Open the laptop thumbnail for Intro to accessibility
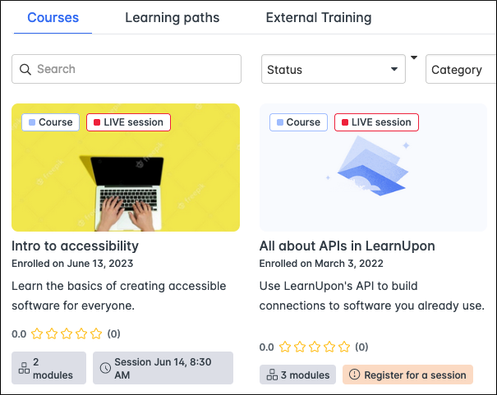497x395 pixels. coord(126,167)
